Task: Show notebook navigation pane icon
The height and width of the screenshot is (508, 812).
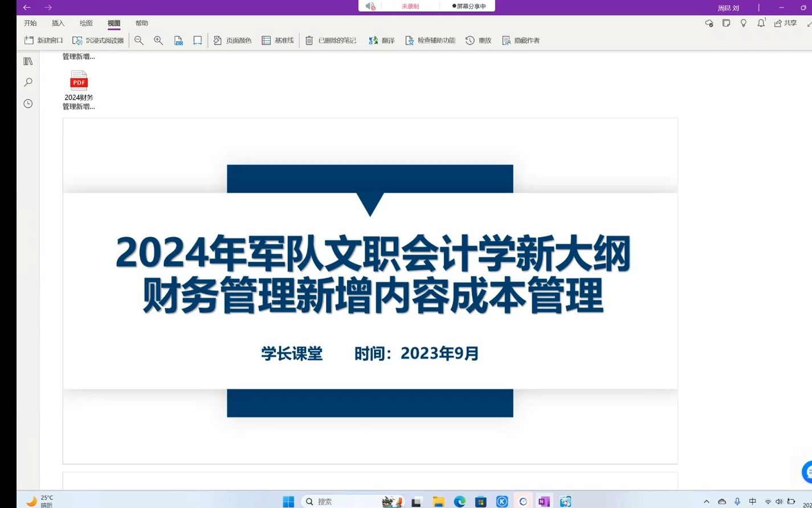Action: (28, 61)
